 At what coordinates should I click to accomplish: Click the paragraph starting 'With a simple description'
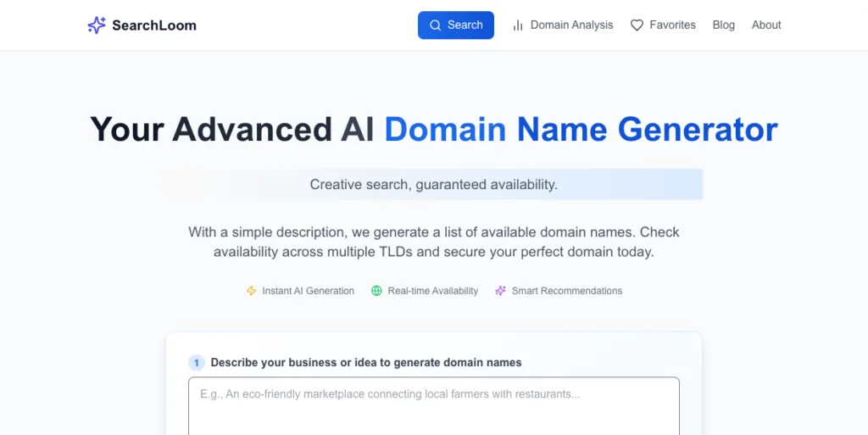(x=434, y=242)
